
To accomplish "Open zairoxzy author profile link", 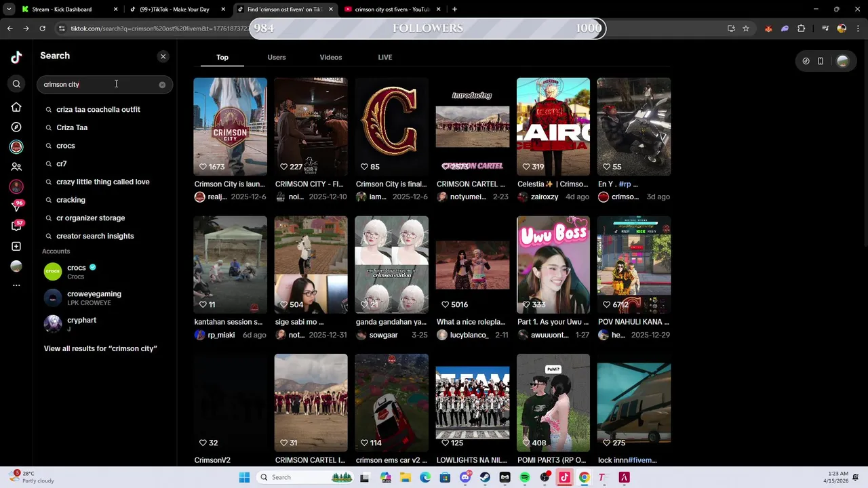I will (545, 197).
